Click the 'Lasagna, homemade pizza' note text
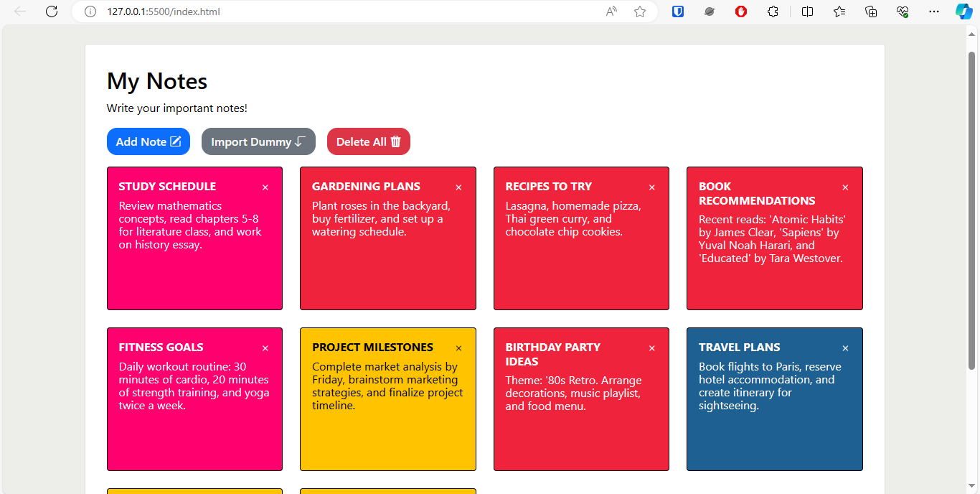980x494 pixels. pos(573,218)
